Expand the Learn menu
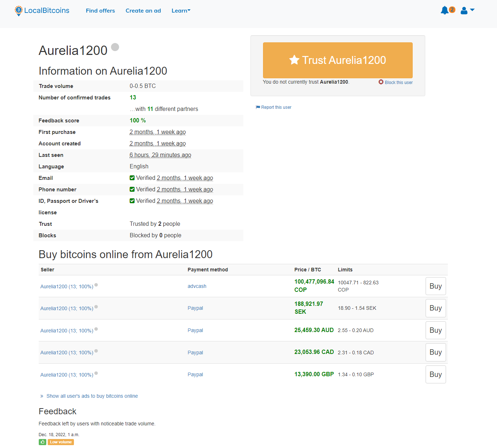 click(x=181, y=11)
